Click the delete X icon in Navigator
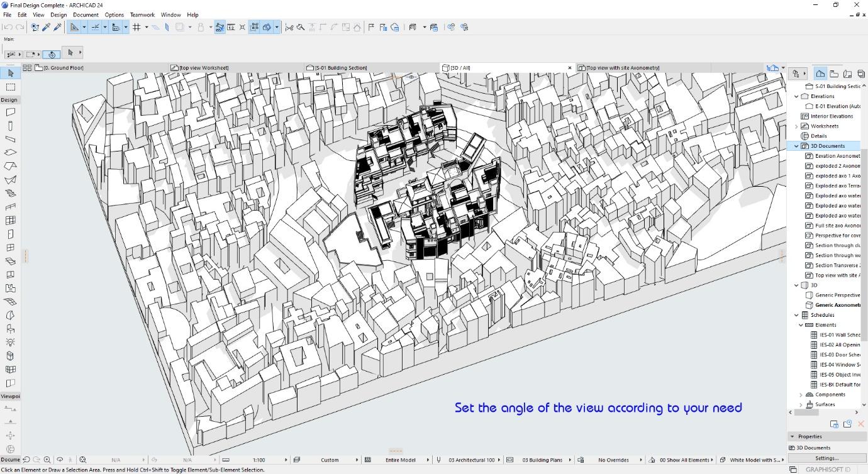 coord(861,424)
